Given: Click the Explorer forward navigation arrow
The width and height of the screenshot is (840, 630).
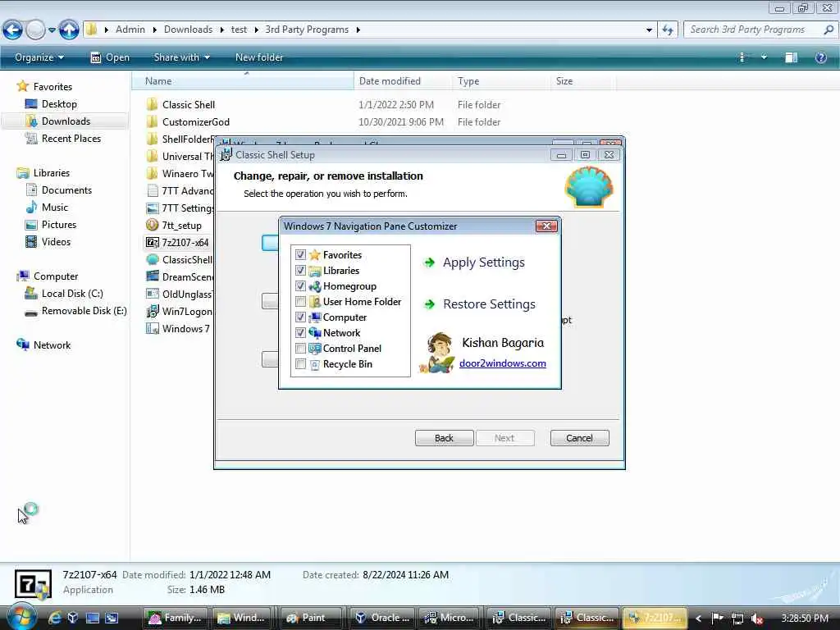Looking at the screenshot, I should (x=35, y=30).
